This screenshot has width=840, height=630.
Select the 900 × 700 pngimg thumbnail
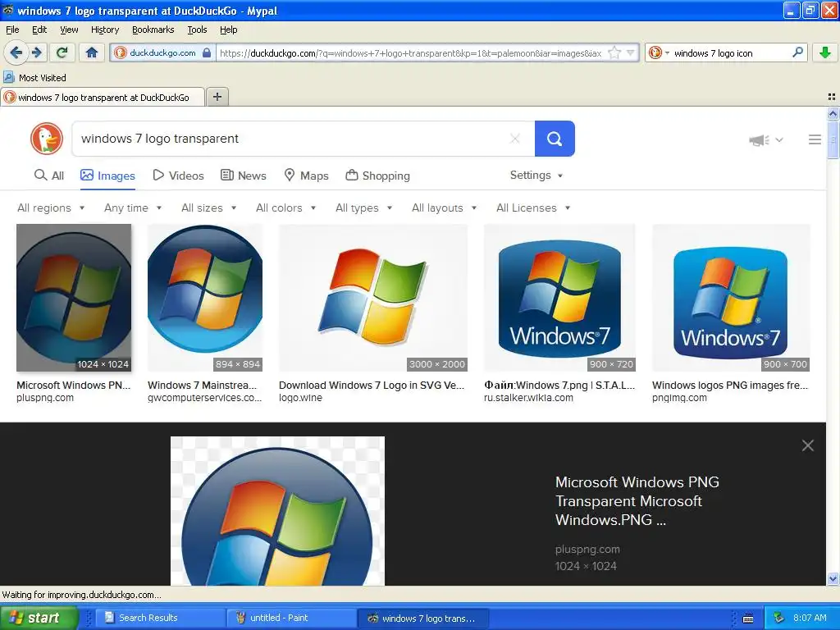click(731, 298)
